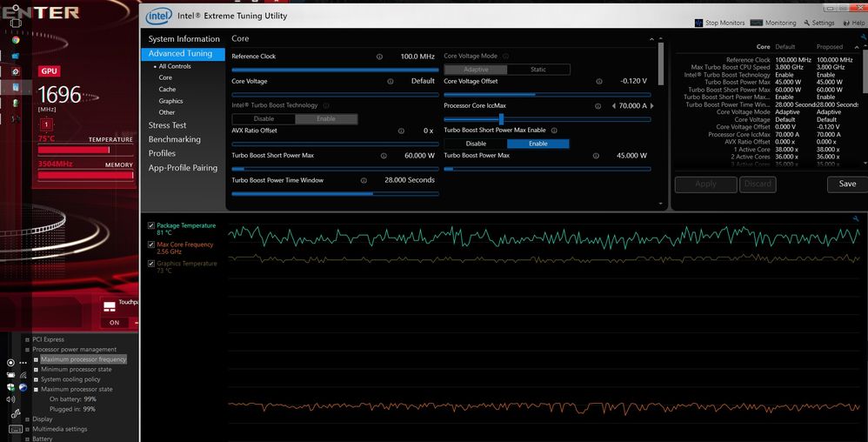Collapse the Core section with the chevron
This screenshot has width=868, height=442.
click(x=651, y=39)
